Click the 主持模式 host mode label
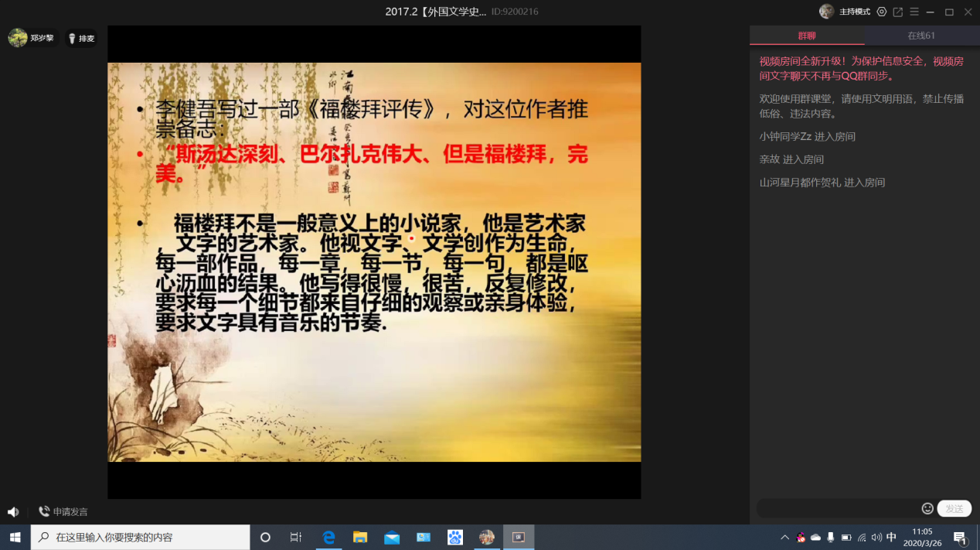Screen dimensions: 980x550 (855, 12)
